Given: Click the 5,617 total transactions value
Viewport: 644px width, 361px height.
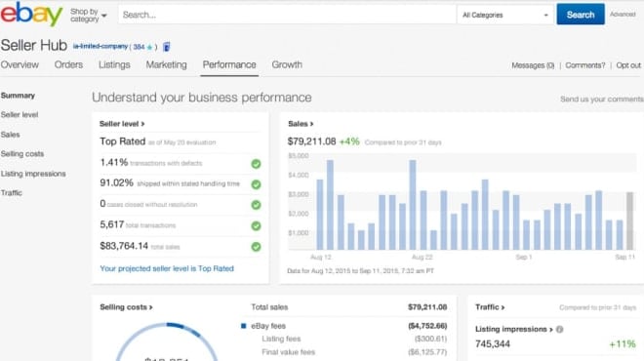Looking at the screenshot, I should click(x=111, y=224).
